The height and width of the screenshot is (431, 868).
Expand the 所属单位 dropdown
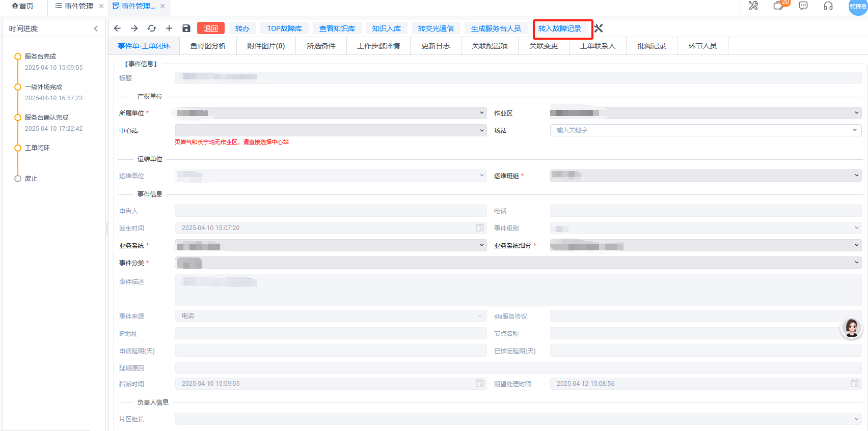point(331,113)
